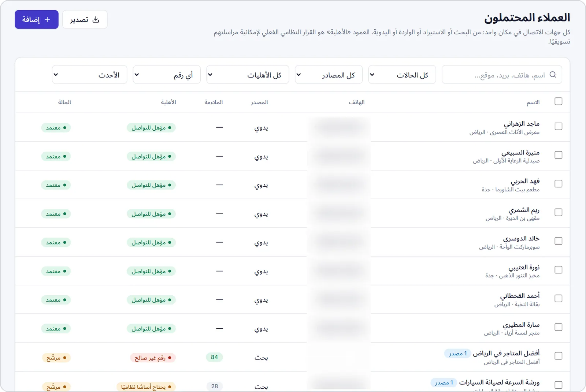586x392 pixels.
Task: Click the fit score 28
Action: pyautogui.click(x=214, y=386)
